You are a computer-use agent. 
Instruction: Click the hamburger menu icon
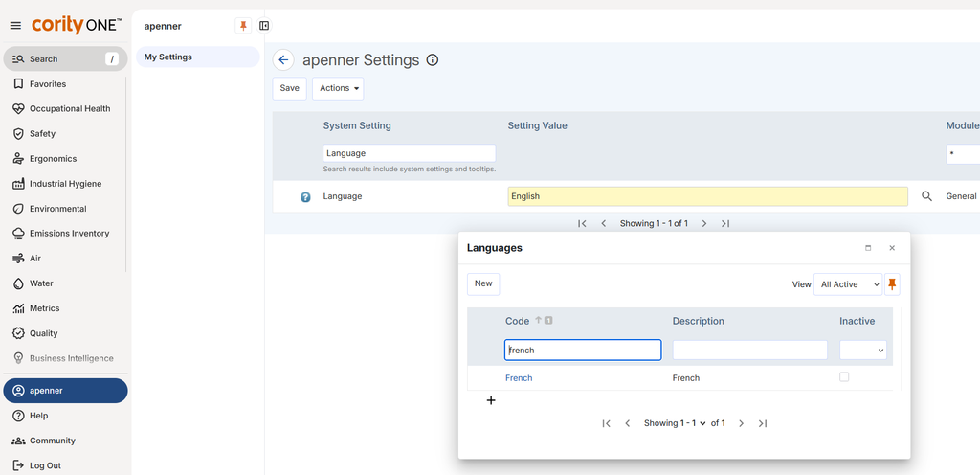pos(15,26)
